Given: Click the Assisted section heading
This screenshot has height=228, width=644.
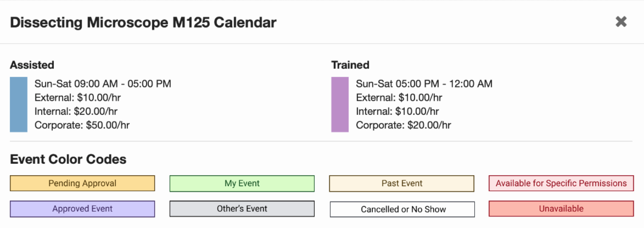Looking at the screenshot, I should point(32,65).
